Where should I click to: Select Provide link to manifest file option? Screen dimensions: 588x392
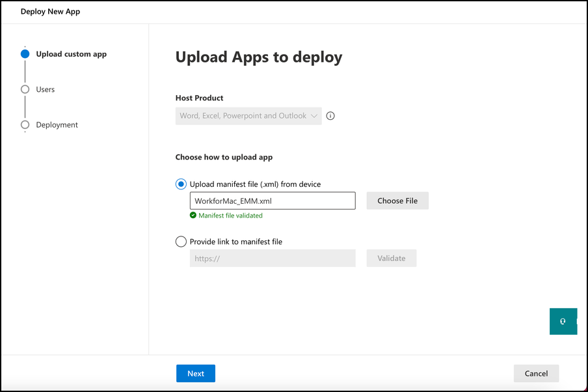point(181,242)
